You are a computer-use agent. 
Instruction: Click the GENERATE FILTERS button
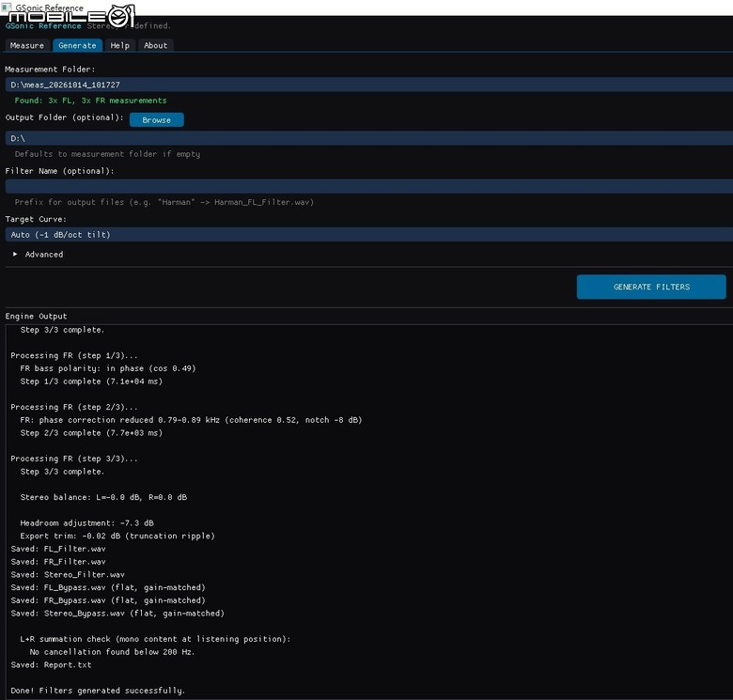(x=651, y=287)
